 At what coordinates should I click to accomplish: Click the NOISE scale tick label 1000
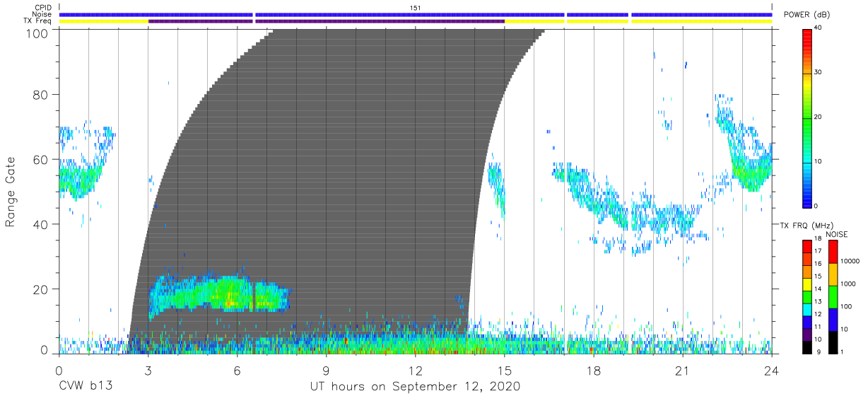click(x=848, y=284)
